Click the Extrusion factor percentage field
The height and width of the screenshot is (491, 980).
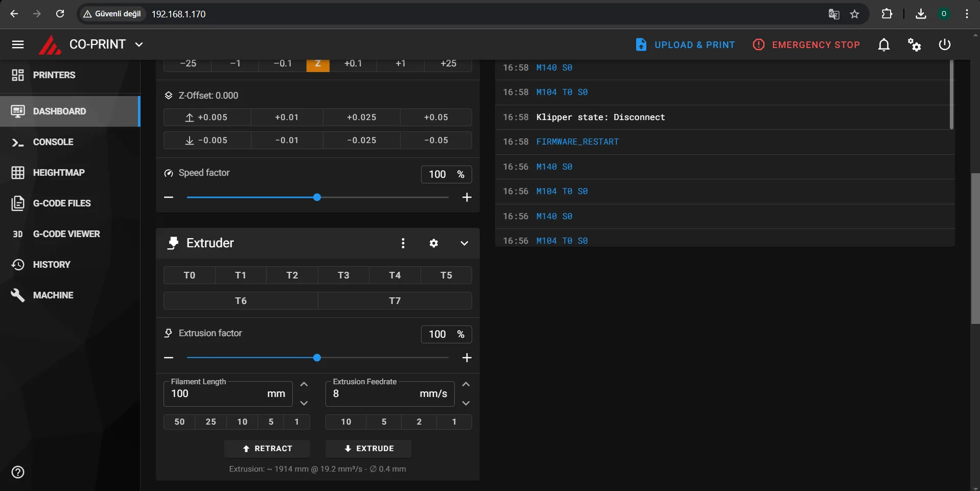(x=446, y=334)
